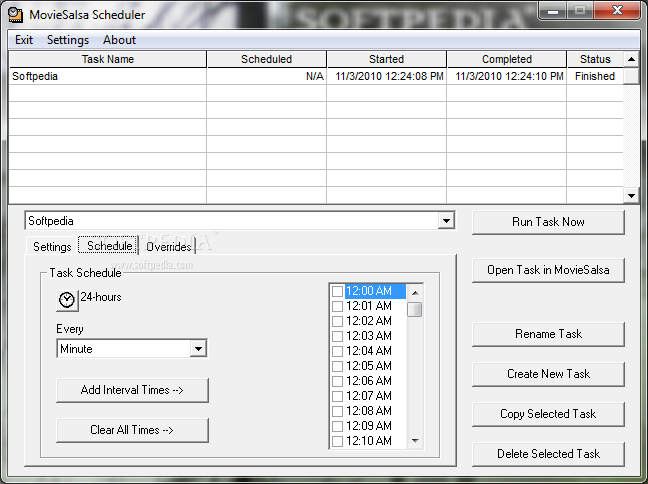The image size is (648, 484).
Task: Check the 12:09 AM checkbox
Action: [x=337, y=426]
